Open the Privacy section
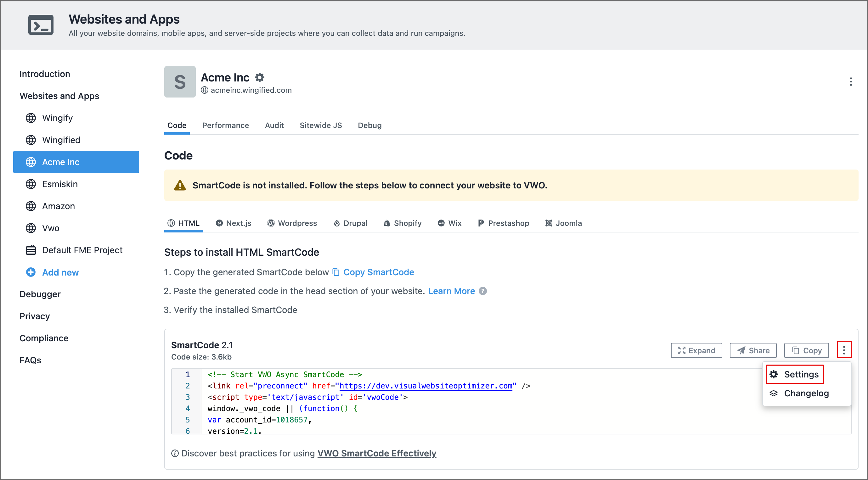Image resolution: width=868 pixels, height=480 pixels. click(35, 316)
